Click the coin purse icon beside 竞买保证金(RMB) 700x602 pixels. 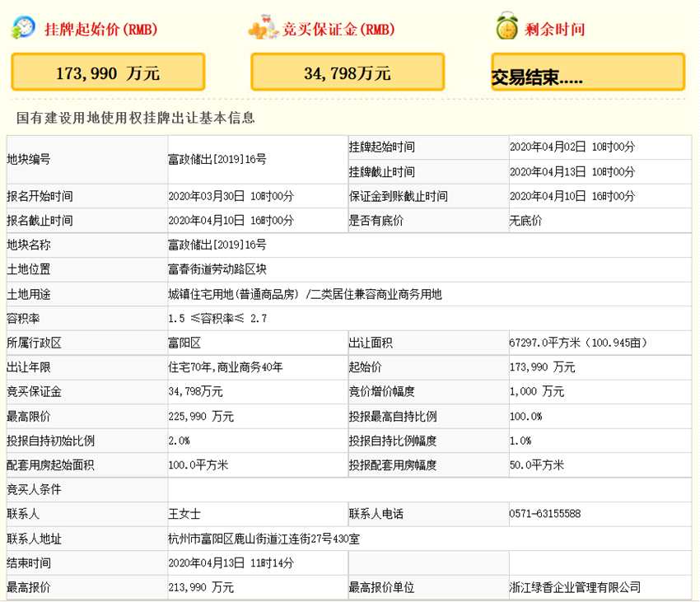(262, 25)
